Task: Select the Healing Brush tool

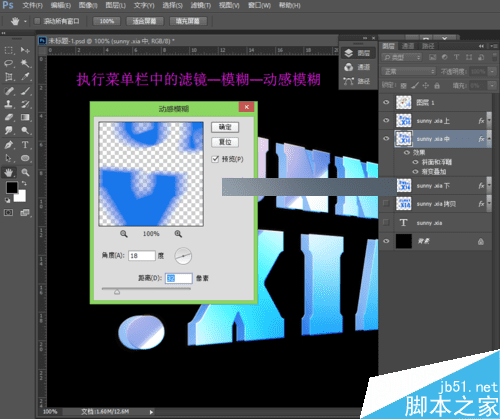Action: click(x=9, y=91)
